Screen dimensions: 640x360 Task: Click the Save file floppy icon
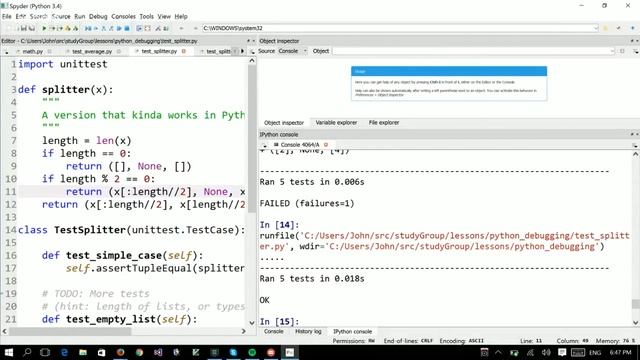tap(24, 28)
